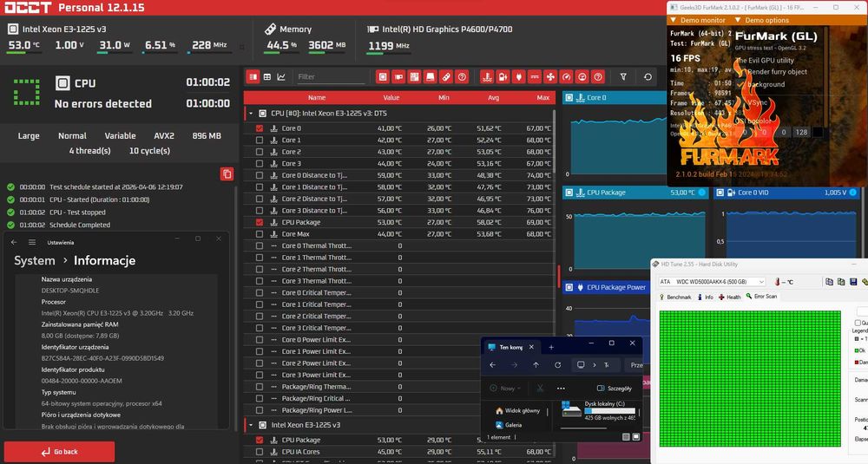Open the Dysk lokalny (C:) drive
This screenshot has height=464, width=868.
click(598, 411)
